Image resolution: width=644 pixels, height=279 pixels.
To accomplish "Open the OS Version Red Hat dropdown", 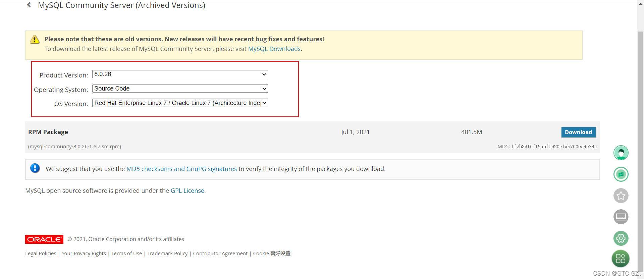I will (x=180, y=103).
